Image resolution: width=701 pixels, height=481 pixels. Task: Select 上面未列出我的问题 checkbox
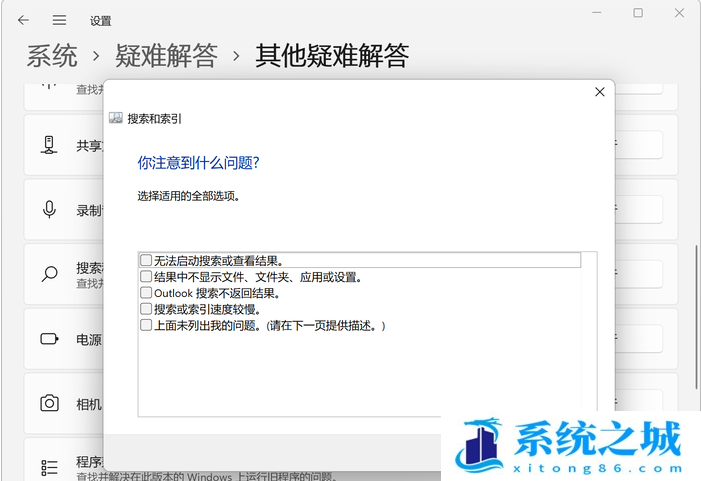pos(146,325)
